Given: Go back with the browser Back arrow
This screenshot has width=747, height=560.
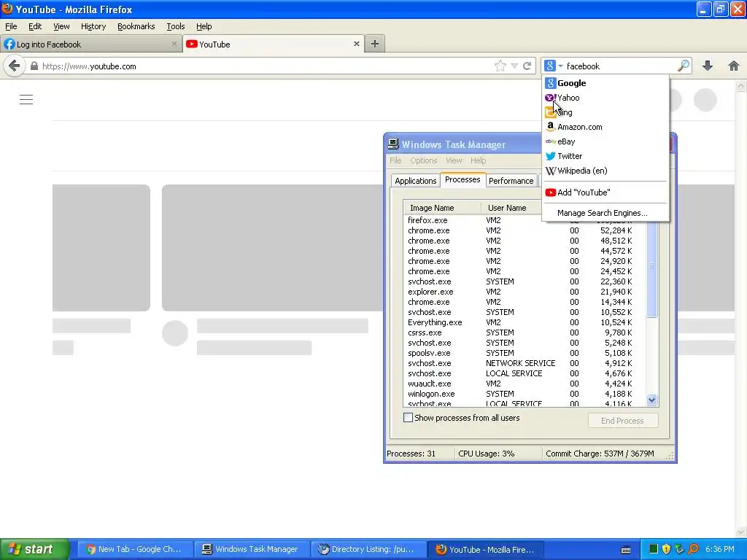Looking at the screenshot, I should click(15, 66).
